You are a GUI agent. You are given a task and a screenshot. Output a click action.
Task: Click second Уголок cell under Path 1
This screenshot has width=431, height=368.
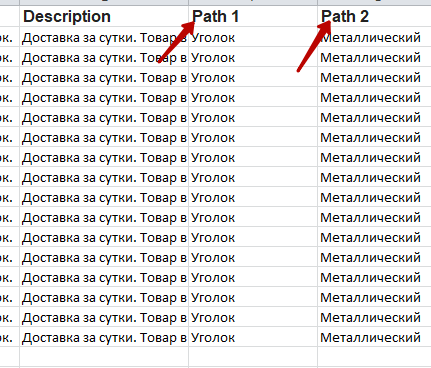point(253,57)
